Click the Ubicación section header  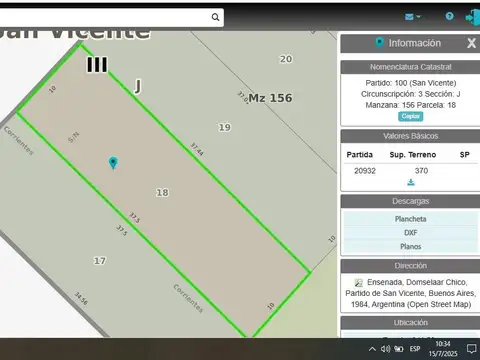[410, 323]
